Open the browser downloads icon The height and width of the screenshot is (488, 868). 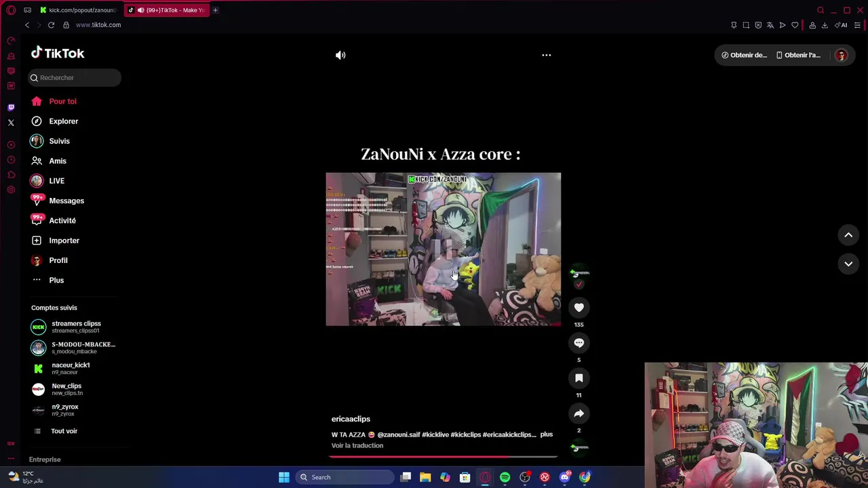pos(825,25)
